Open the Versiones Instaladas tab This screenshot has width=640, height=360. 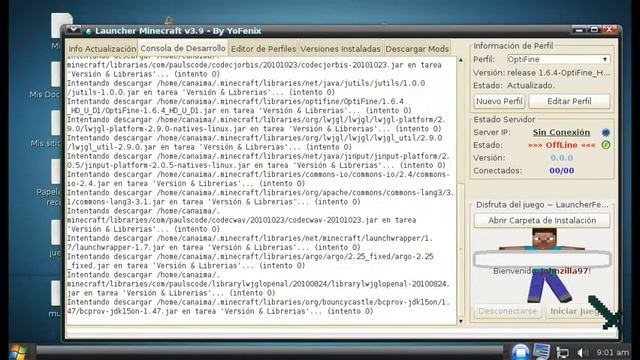(x=340, y=49)
